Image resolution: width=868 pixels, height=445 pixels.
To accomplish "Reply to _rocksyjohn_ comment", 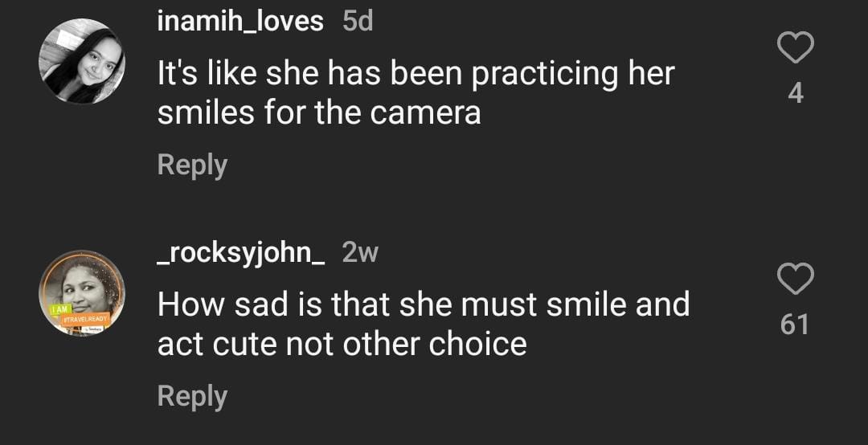I will pos(192,396).
